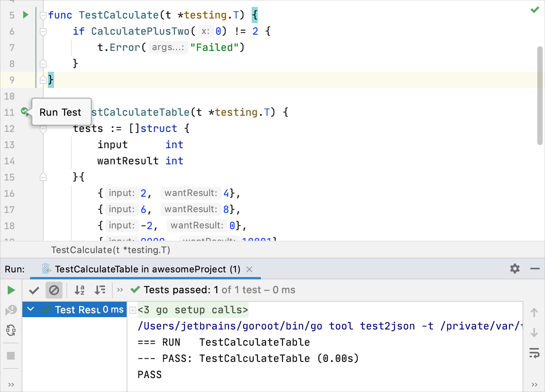Toggle showing ignored tests

pyautogui.click(x=54, y=290)
